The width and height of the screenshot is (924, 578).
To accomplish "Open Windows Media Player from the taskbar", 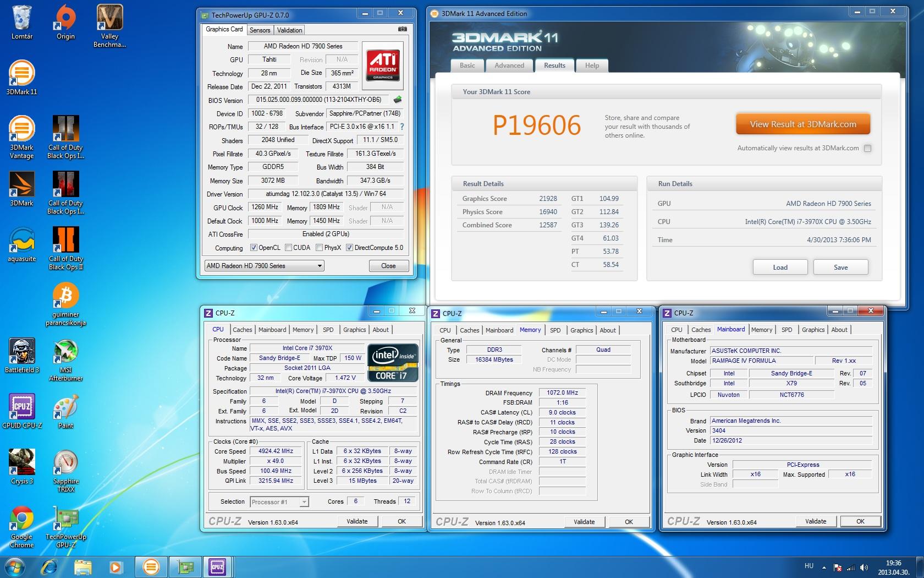I will [x=116, y=566].
